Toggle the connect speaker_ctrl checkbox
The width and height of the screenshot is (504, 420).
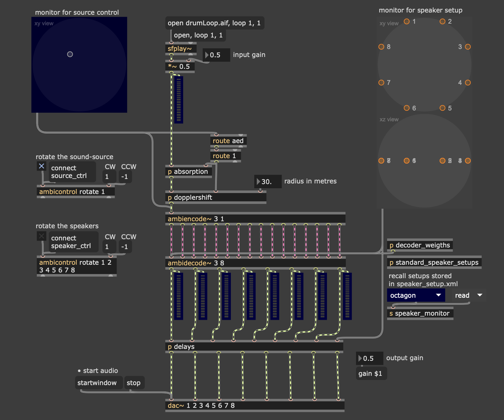(42, 236)
